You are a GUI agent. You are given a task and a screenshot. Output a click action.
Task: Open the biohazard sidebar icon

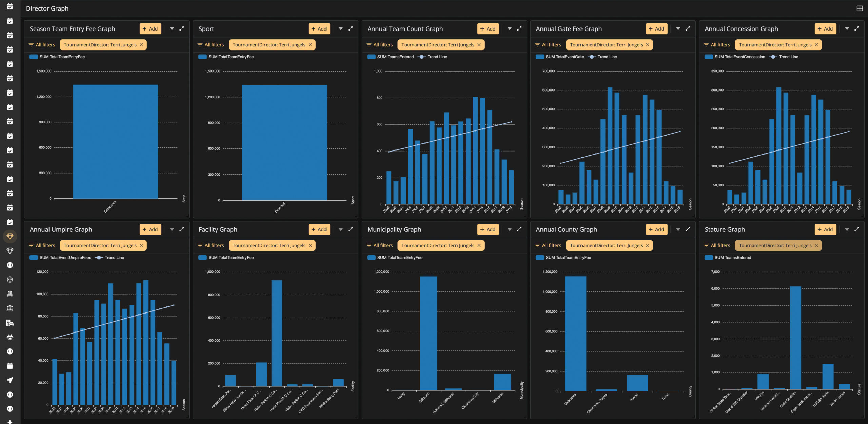(x=10, y=337)
